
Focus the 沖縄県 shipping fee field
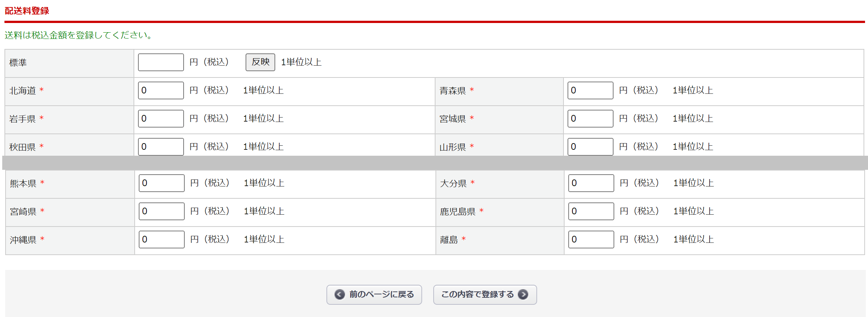pyautogui.click(x=161, y=239)
